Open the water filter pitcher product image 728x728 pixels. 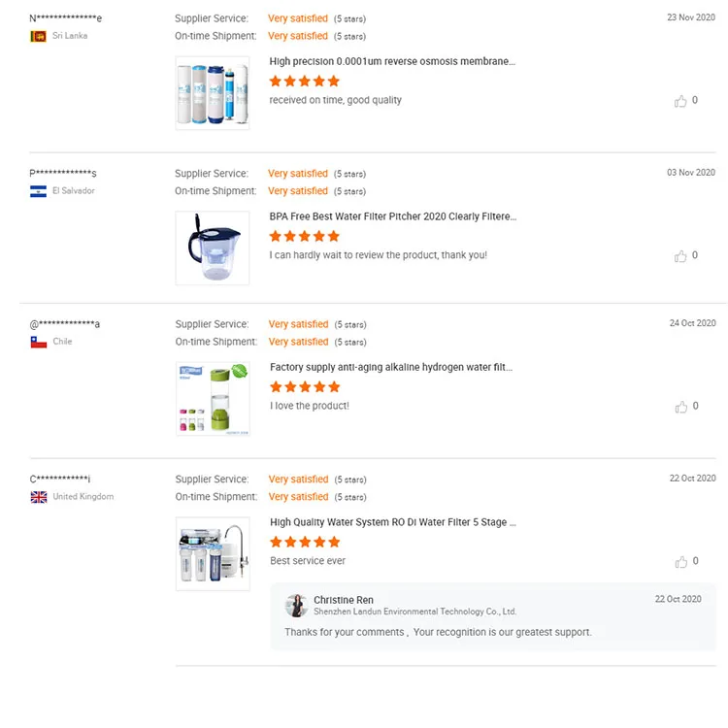(x=213, y=248)
